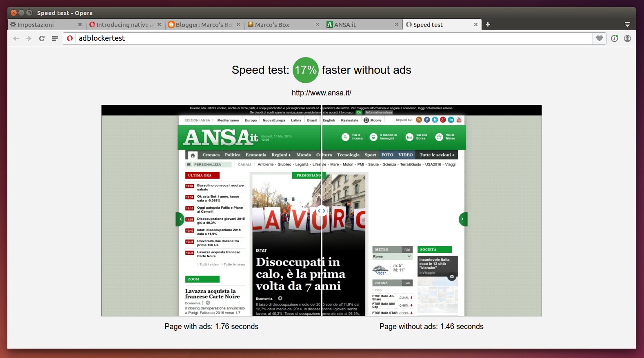Open the Tutti i video link
644x358 pixels.
(x=208, y=265)
